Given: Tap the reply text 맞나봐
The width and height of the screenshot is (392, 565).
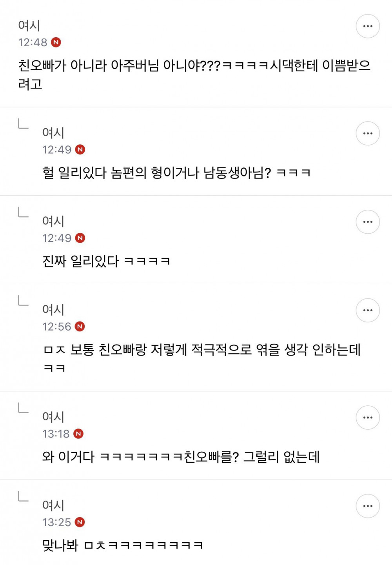Looking at the screenshot, I should [x=122, y=545].
